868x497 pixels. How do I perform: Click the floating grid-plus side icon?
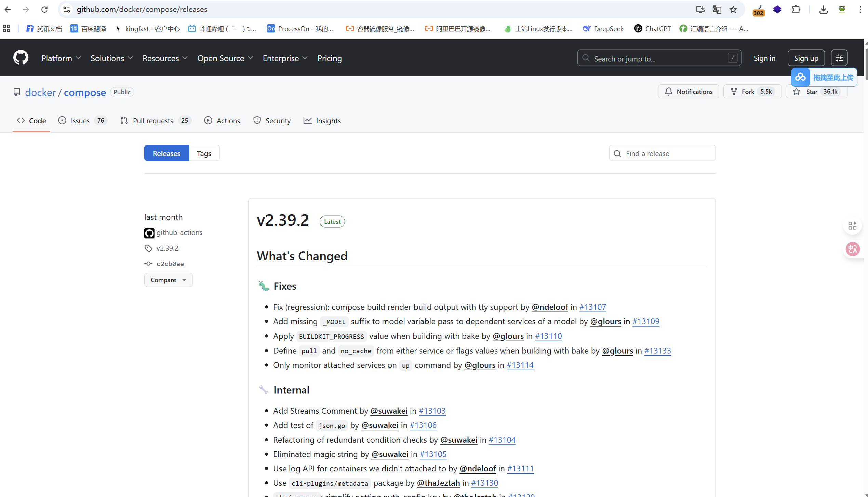point(853,225)
